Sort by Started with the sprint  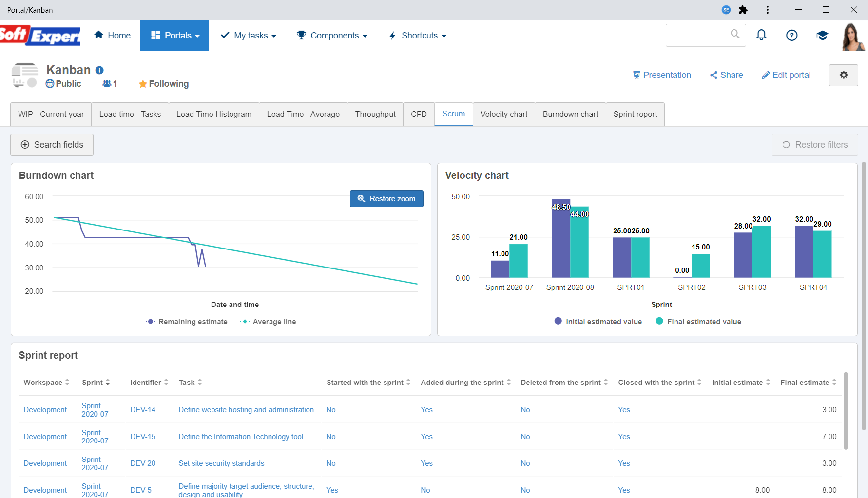click(369, 383)
